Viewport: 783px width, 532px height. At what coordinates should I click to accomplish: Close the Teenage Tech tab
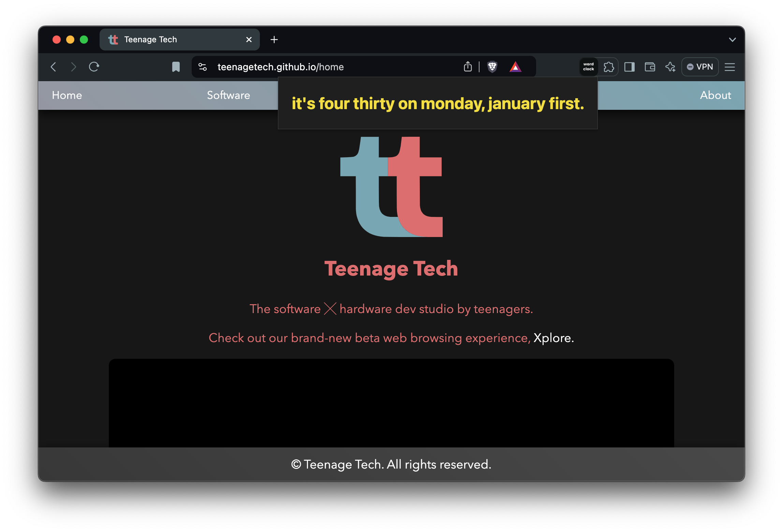[x=249, y=40]
